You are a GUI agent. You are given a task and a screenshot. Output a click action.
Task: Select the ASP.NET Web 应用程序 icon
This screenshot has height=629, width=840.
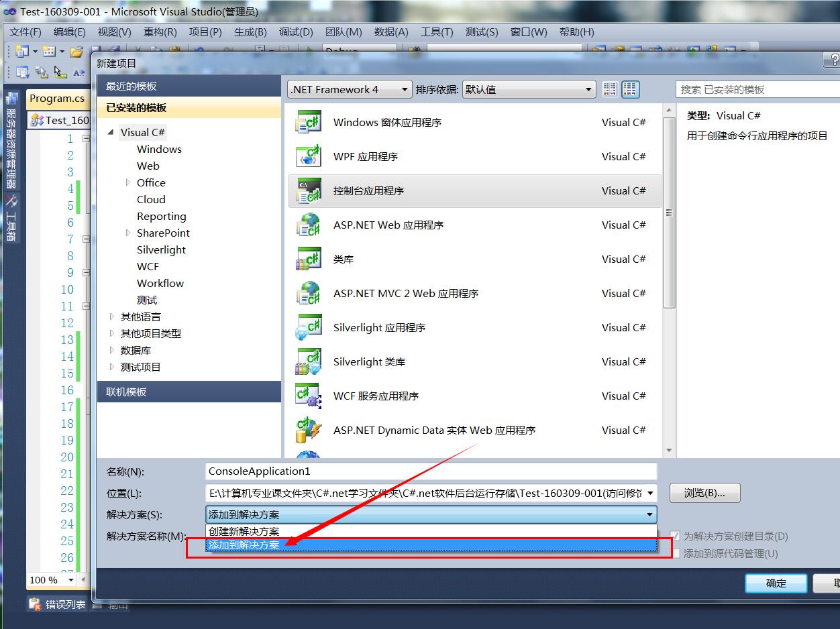tap(309, 225)
